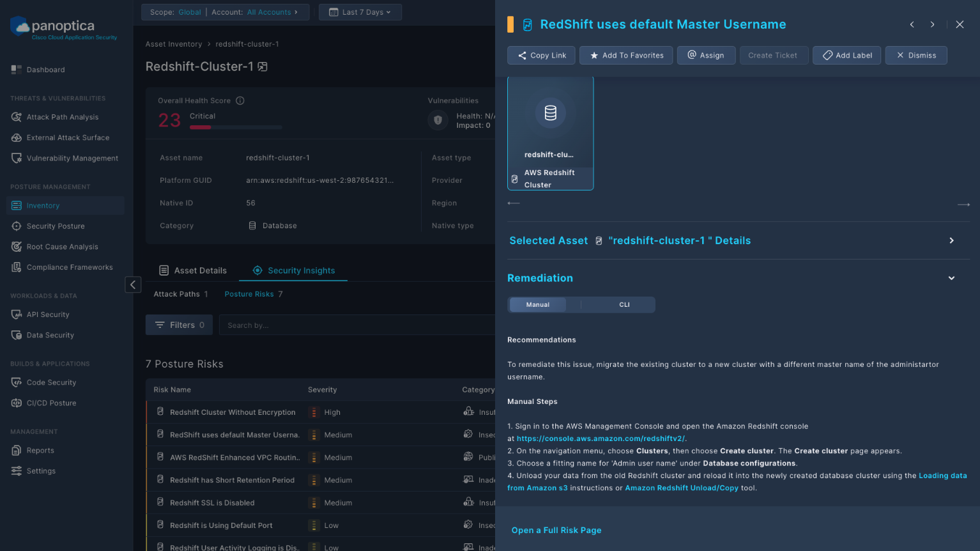Open the Last 7 Days dropdown
The height and width of the screenshot is (551, 980).
[x=360, y=12]
